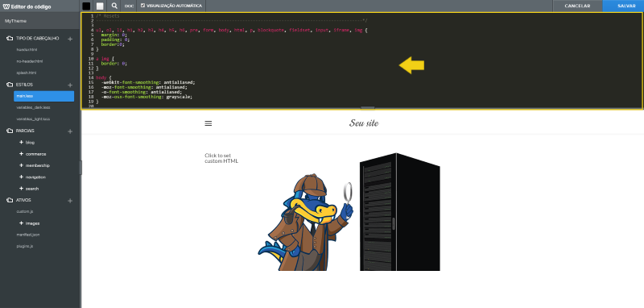Open the DOC documentation link
Screen dimensions: 644x308
pos(129,6)
